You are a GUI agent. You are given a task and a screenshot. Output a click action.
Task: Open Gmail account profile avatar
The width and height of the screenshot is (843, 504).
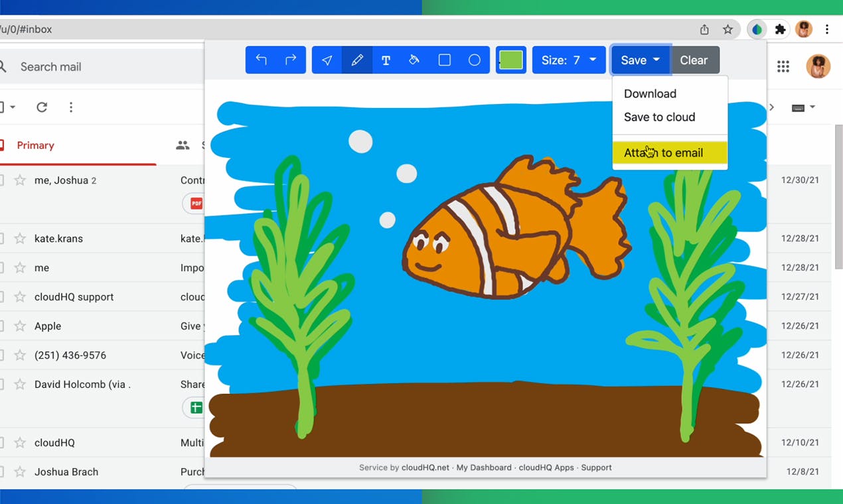(818, 66)
